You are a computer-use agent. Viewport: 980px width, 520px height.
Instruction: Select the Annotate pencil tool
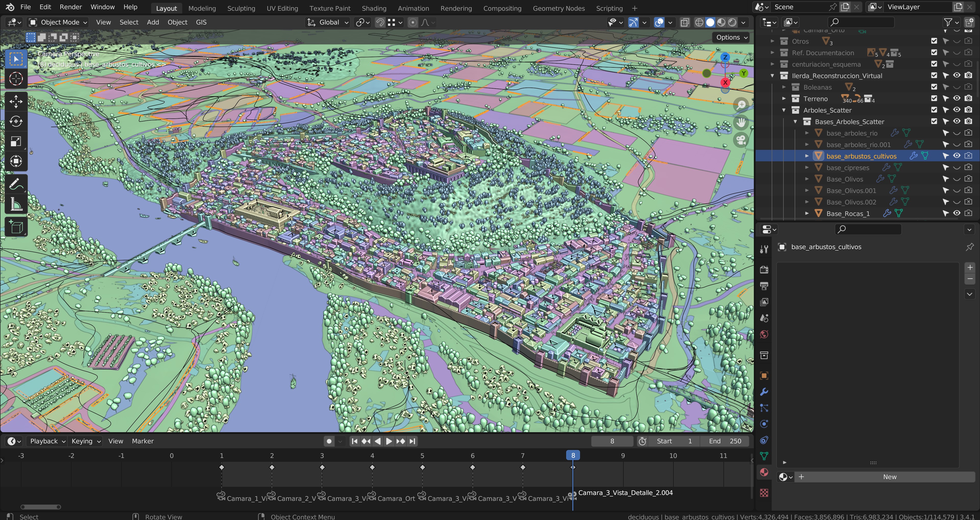(x=16, y=185)
